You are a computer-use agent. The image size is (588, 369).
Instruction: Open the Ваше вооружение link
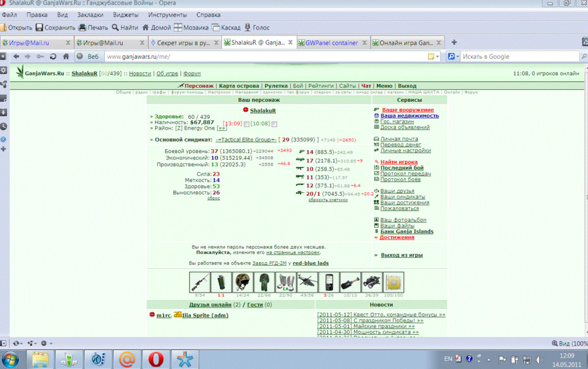[408, 110]
